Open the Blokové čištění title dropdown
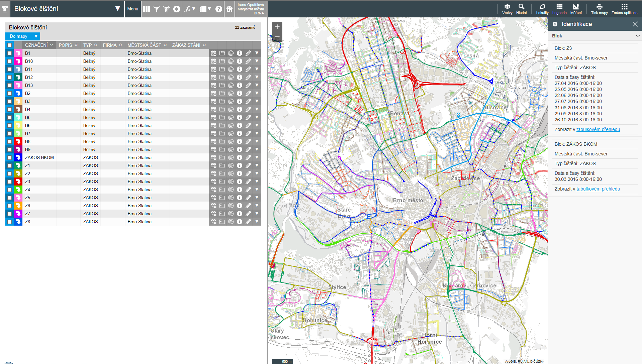This screenshot has height=364, width=642. [117, 9]
